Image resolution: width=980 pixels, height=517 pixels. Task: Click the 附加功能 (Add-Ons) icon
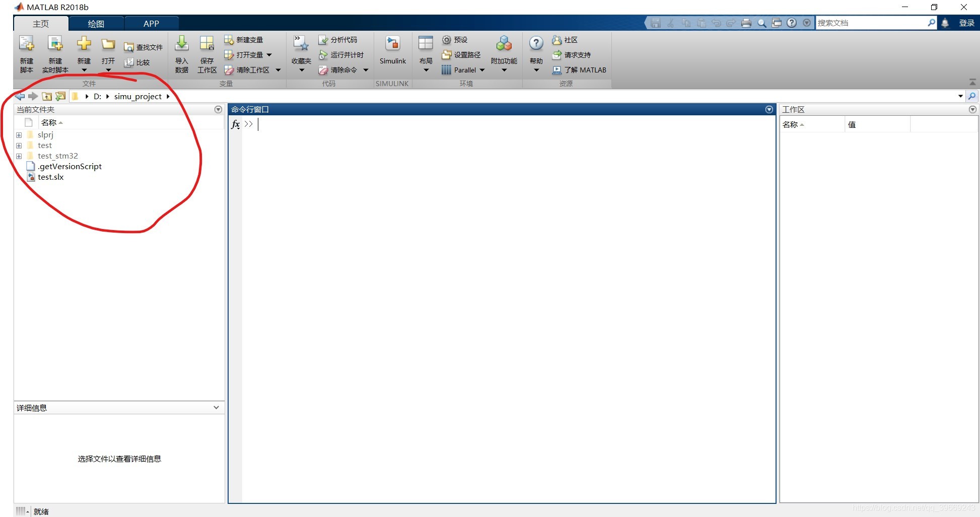click(504, 44)
